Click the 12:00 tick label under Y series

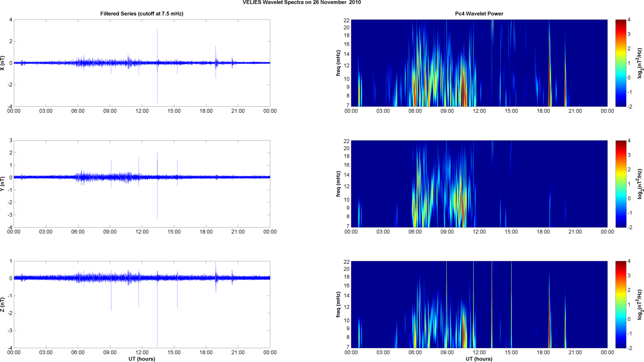coord(142,232)
